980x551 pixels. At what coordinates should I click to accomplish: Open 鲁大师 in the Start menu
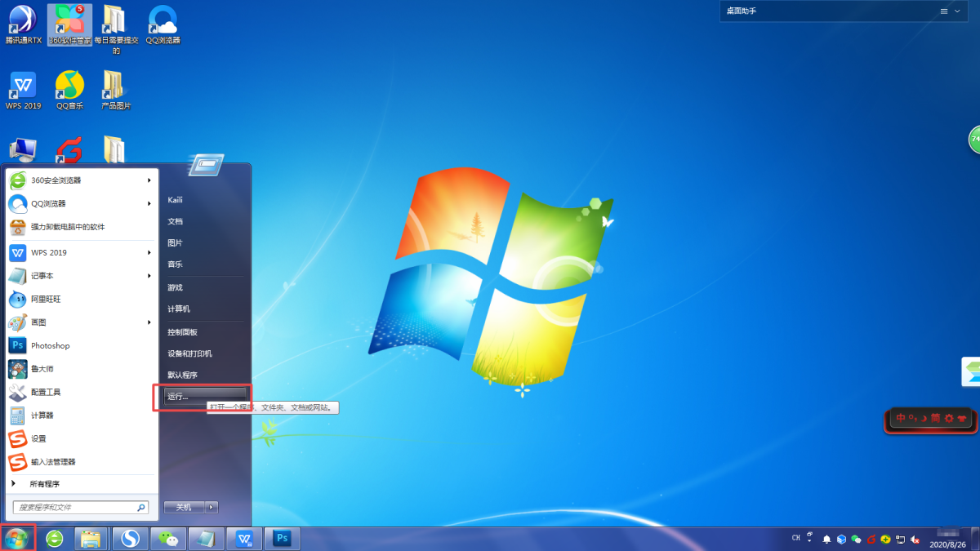pyautogui.click(x=42, y=369)
